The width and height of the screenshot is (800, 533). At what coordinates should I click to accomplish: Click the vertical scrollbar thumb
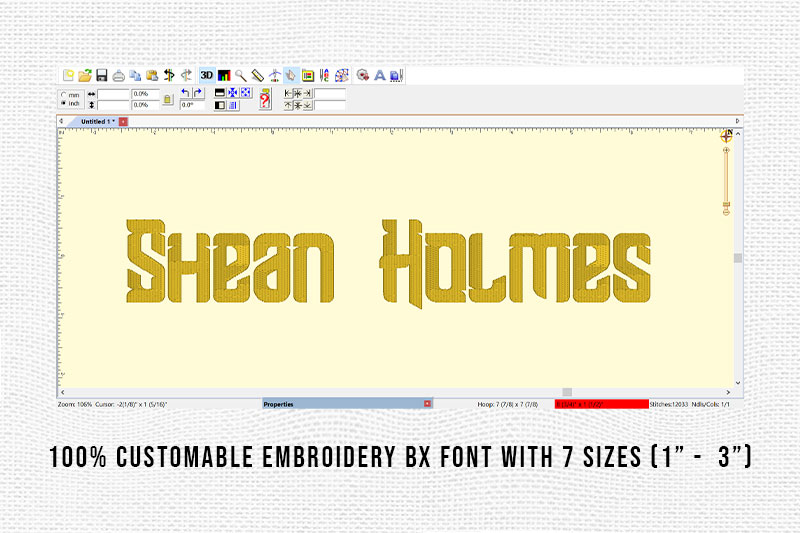[738, 258]
